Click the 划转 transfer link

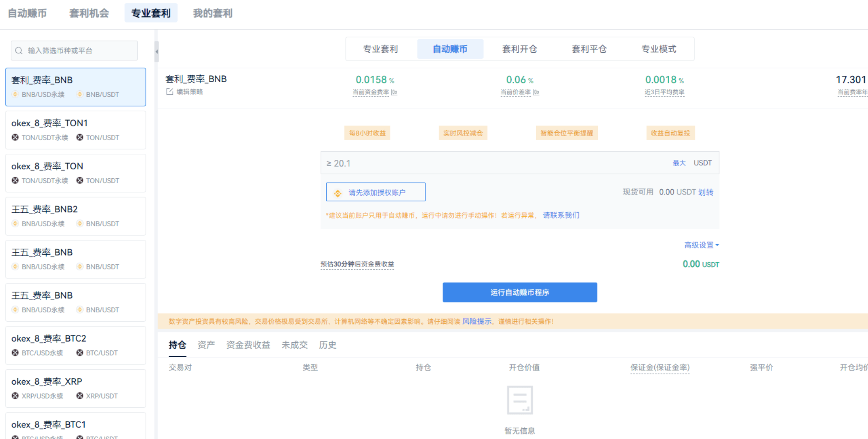(706, 192)
